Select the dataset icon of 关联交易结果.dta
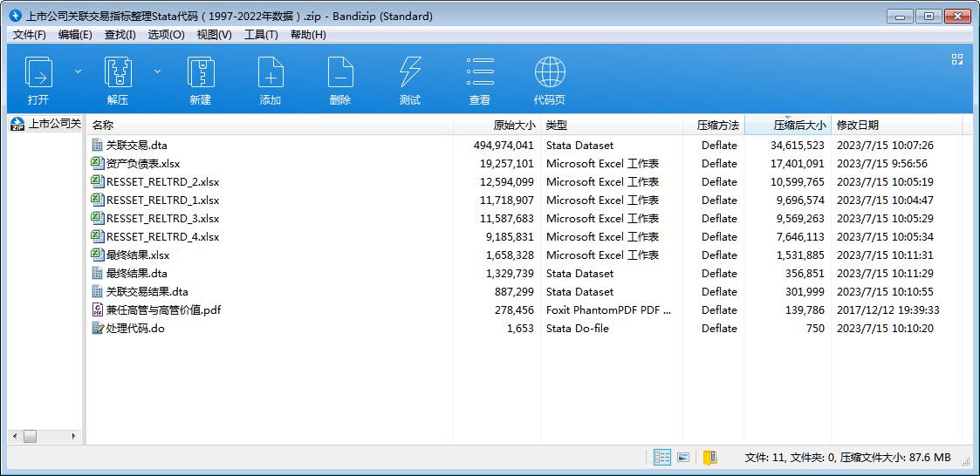The image size is (980, 476). click(x=97, y=291)
